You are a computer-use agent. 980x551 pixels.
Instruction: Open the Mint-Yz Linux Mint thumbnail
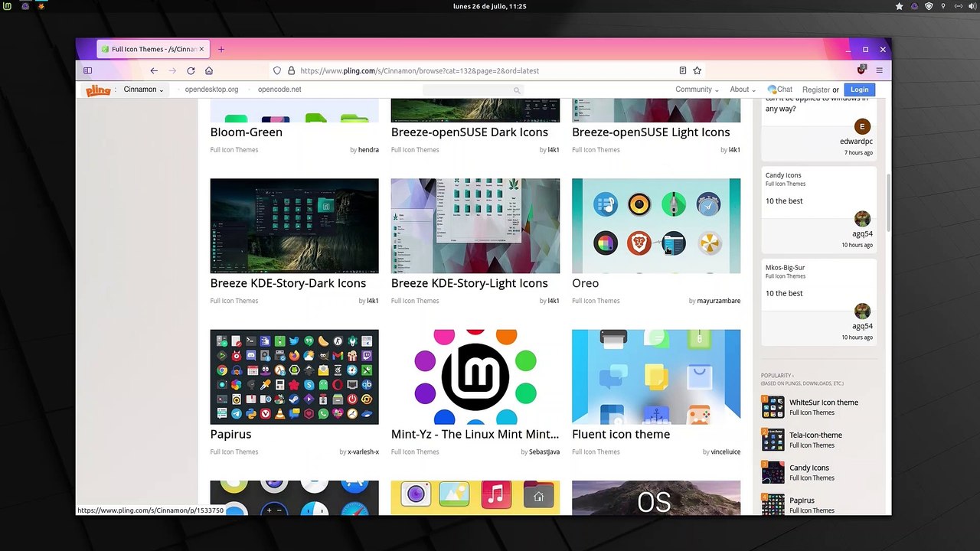click(x=475, y=377)
